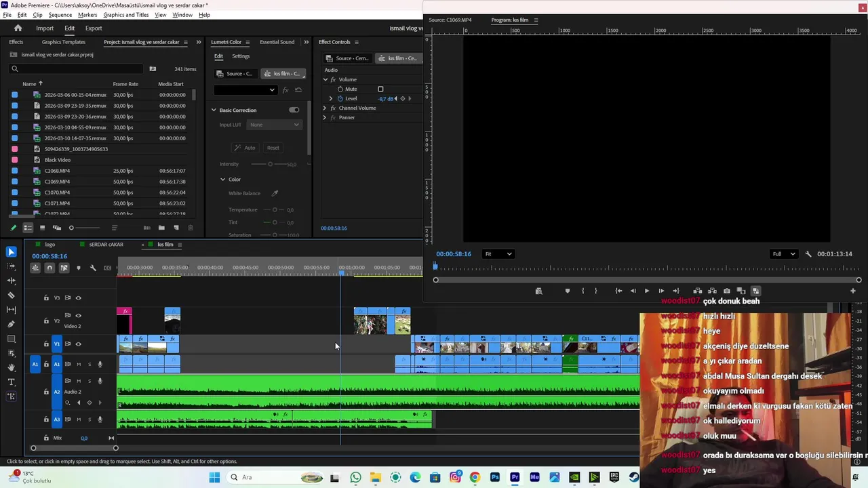Viewport: 868px width, 488px height.
Task: Toggle V1 track output eye
Action: [78, 344]
